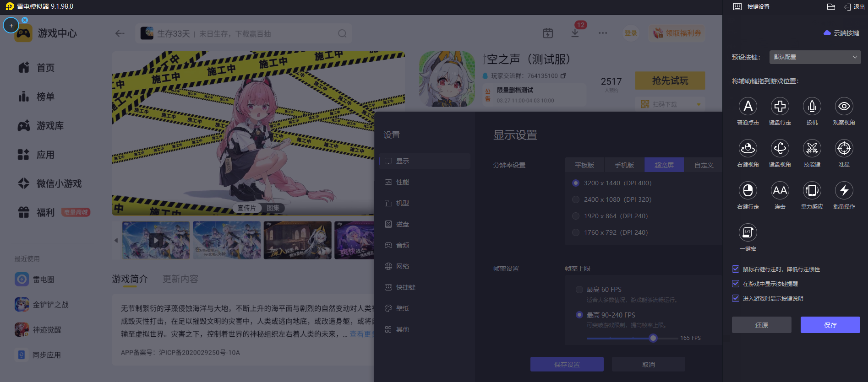Select the 扳机 trigger key icon

812,106
